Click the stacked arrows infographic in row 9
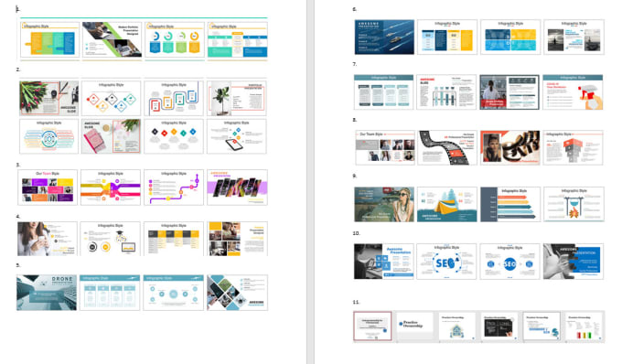622x364 pixels. tap(510, 204)
